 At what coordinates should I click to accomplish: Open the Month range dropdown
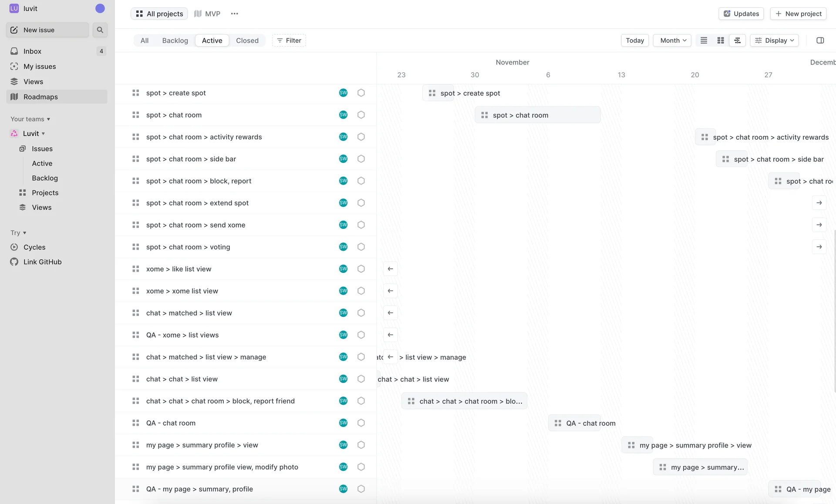coord(672,40)
